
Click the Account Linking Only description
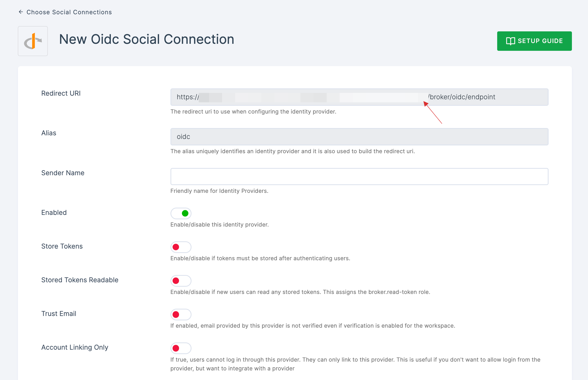[x=355, y=364]
